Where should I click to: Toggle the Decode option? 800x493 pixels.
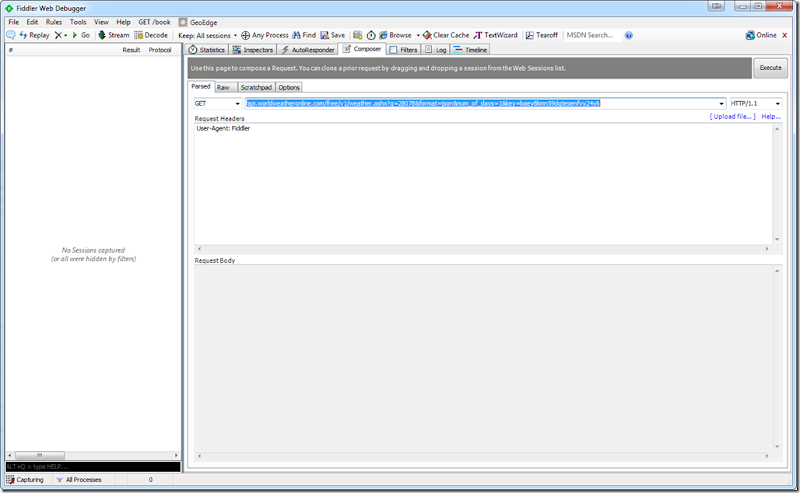click(x=151, y=35)
